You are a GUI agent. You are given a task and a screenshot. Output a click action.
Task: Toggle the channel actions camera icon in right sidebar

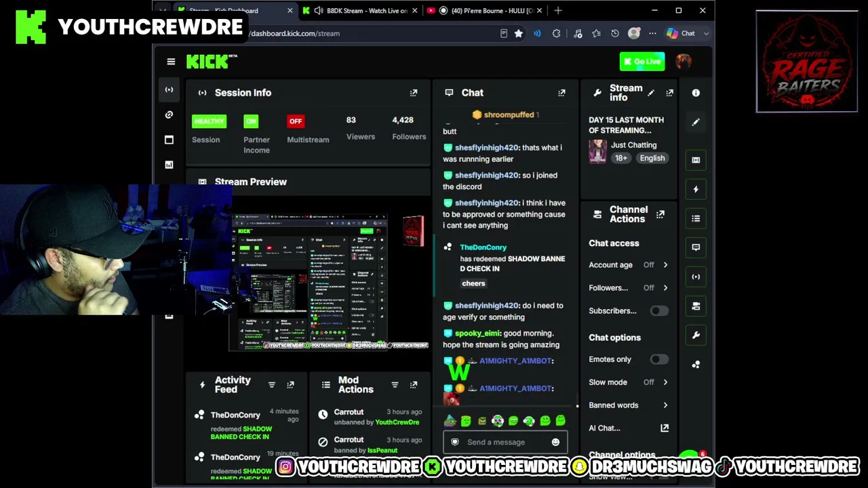696,306
